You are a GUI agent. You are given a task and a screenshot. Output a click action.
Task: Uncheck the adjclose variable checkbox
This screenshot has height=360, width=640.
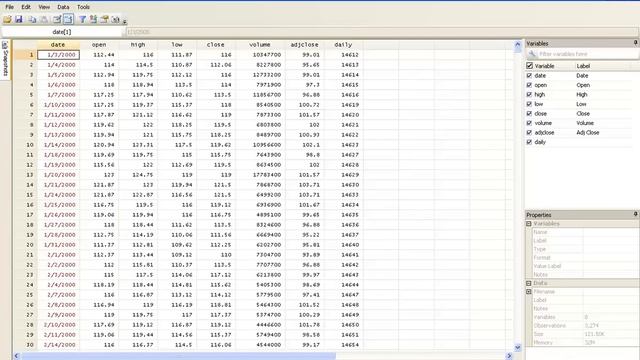pyautogui.click(x=529, y=133)
